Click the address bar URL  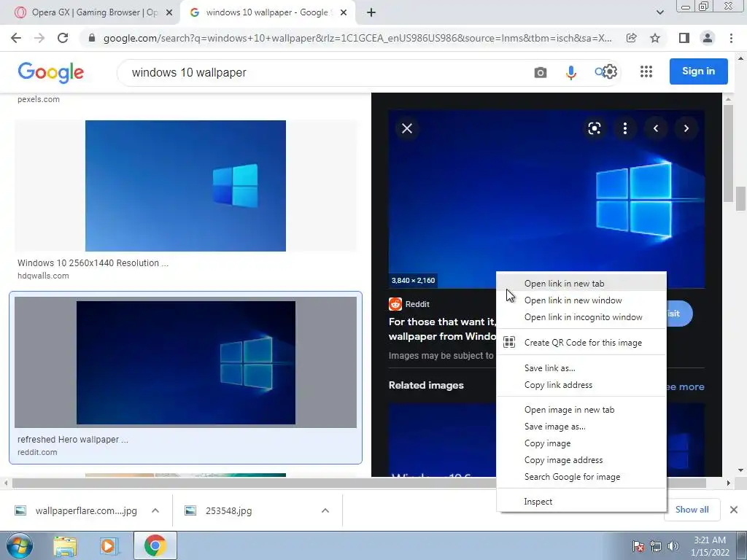pyautogui.click(x=357, y=38)
